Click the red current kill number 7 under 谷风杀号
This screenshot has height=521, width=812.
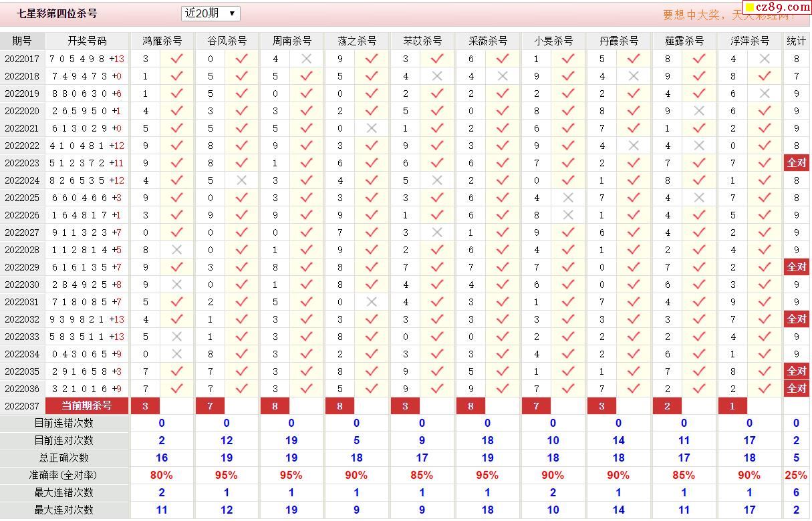click(x=211, y=406)
